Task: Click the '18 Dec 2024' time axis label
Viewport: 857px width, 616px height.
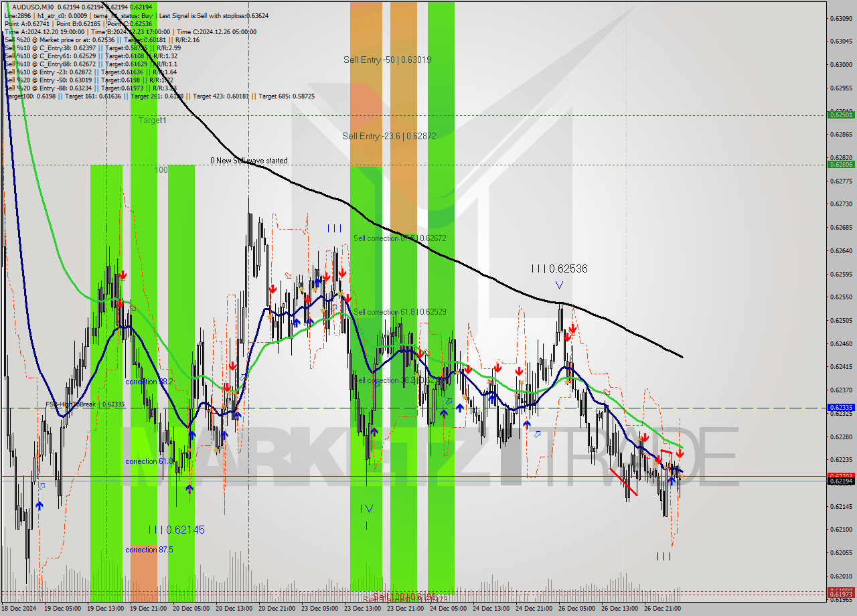Action: click(19, 608)
